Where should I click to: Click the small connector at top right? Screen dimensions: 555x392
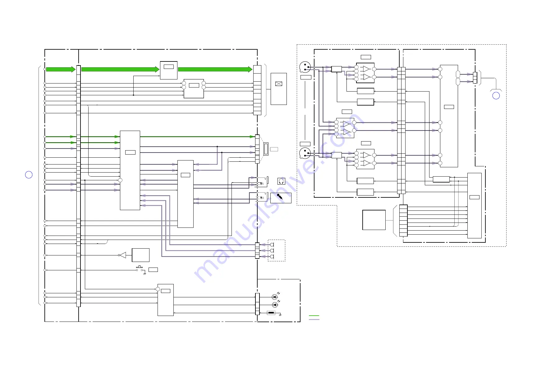pos(475,78)
